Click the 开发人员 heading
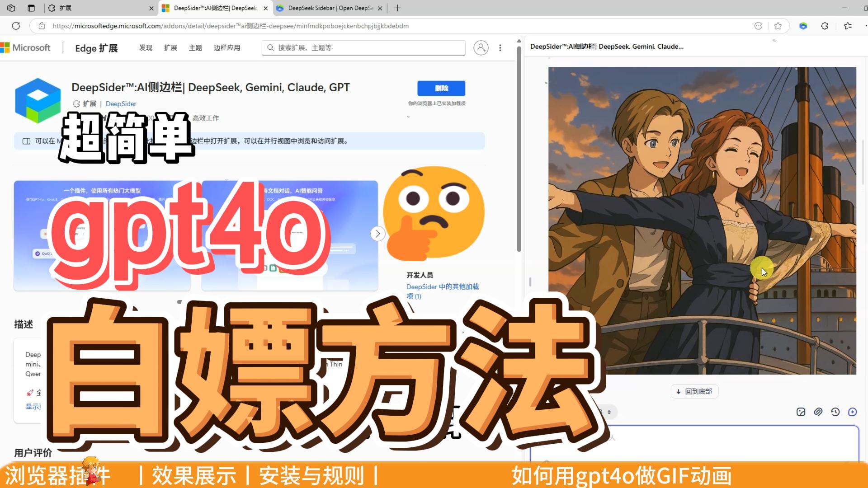Viewport: 868px width, 488px height. [x=420, y=275]
